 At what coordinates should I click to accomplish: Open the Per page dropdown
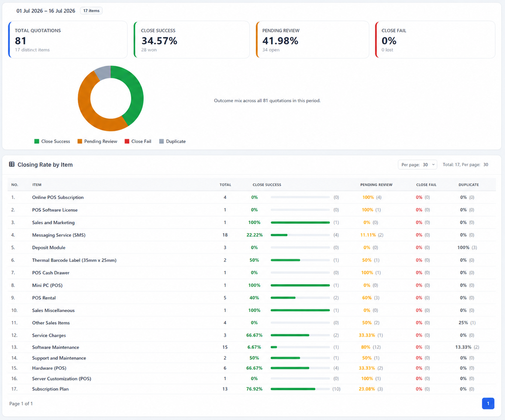click(418, 164)
